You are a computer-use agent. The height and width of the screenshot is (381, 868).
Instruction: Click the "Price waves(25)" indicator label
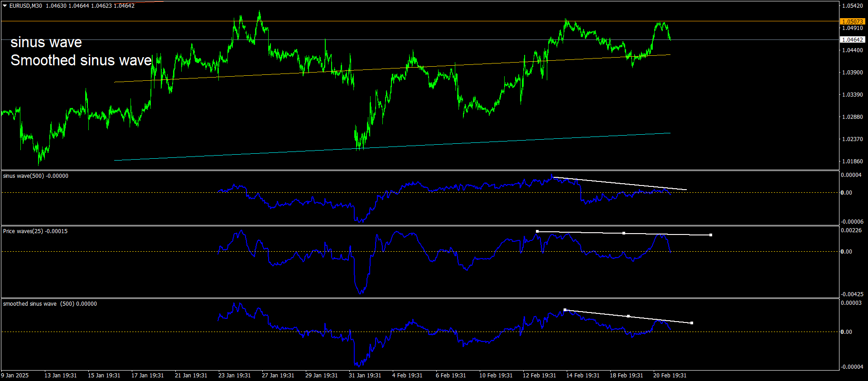pos(23,231)
